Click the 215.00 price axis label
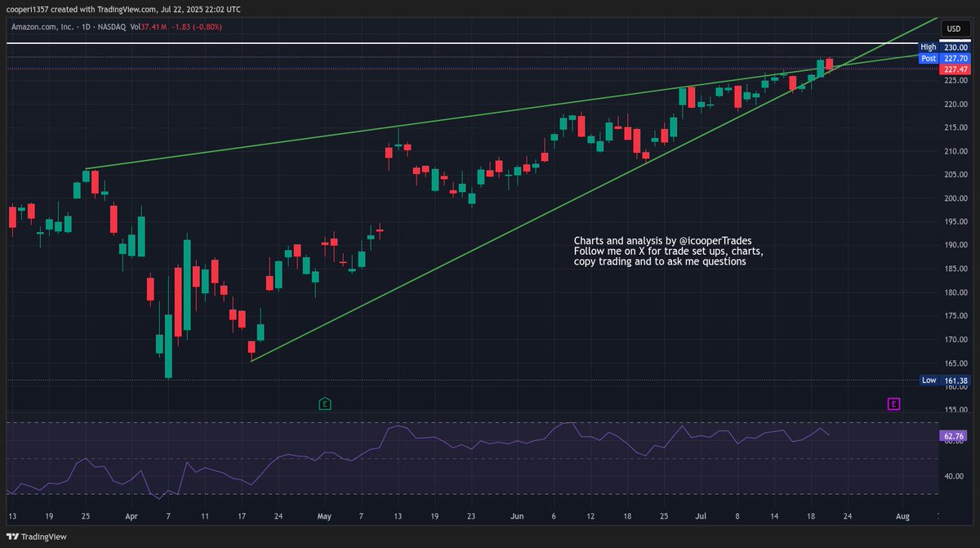980x548 pixels. (x=955, y=127)
